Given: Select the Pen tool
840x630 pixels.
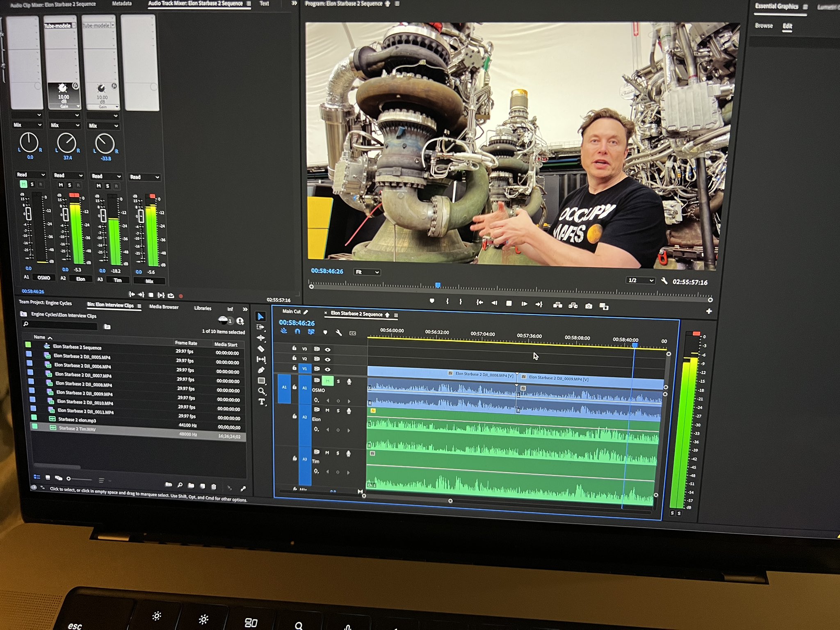Looking at the screenshot, I should pos(261,370).
